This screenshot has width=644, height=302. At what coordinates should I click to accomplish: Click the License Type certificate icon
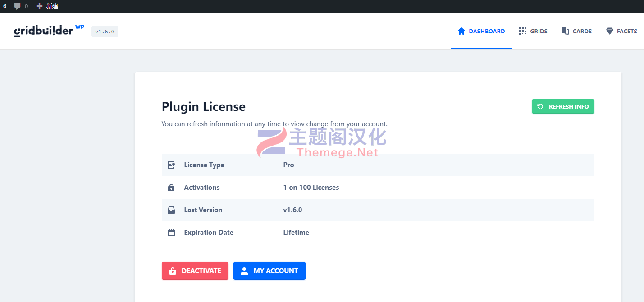[171, 165]
